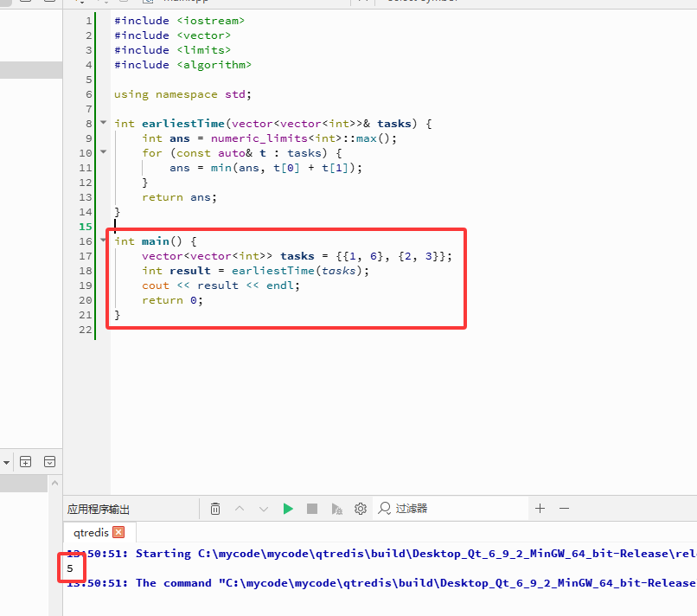The image size is (697, 616).
Task: Zoom in output text with plus
Action: tap(540, 509)
